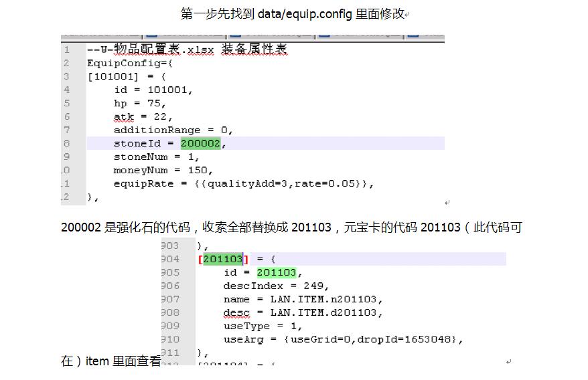
Task: Click the 'name = LAN.ITEM.n201103' line
Action: [303, 299]
